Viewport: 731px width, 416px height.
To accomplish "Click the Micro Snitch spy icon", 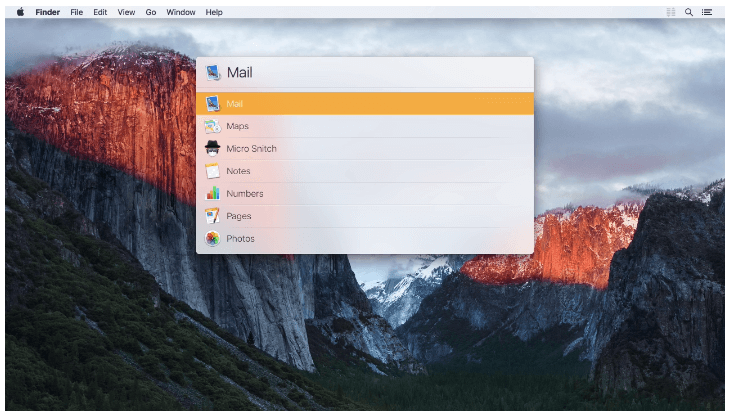I will (x=213, y=148).
